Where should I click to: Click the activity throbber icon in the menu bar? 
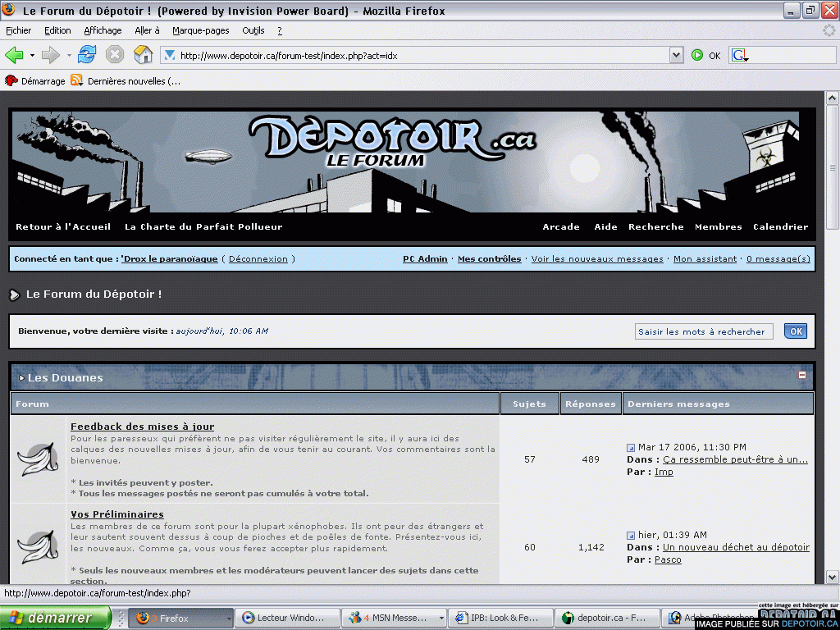(x=829, y=30)
